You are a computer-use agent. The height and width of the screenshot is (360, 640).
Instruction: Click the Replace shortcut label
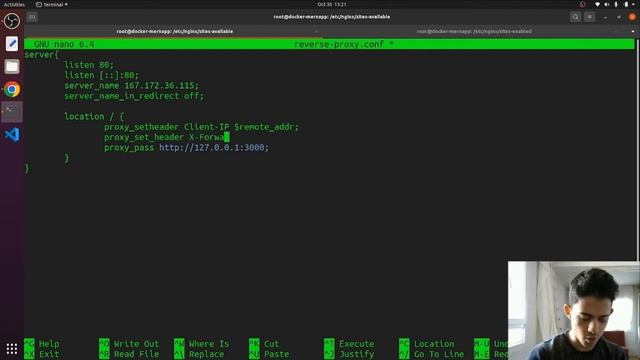point(207,354)
